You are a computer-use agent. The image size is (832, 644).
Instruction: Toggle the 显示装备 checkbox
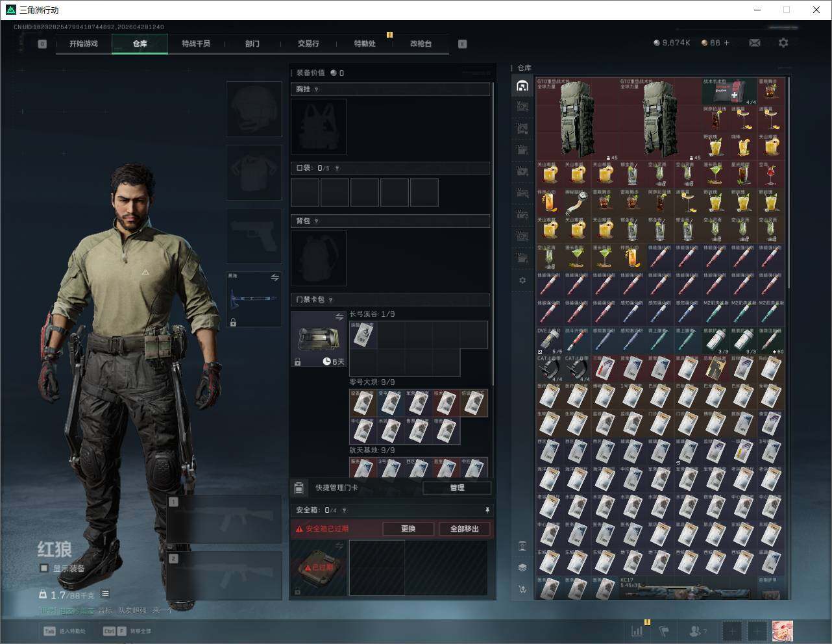pos(44,568)
